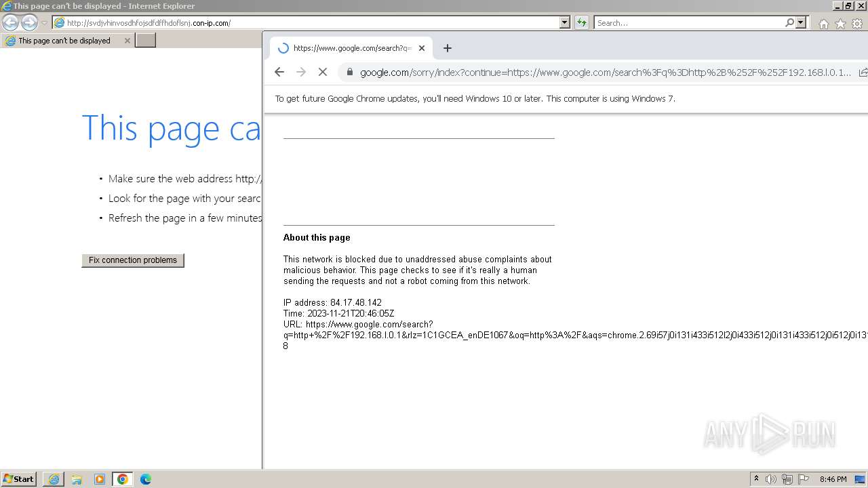Screen dimensions: 868x488
Task: Click the Windows 10 update notice text in Chrome
Action: tap(475, 99)
